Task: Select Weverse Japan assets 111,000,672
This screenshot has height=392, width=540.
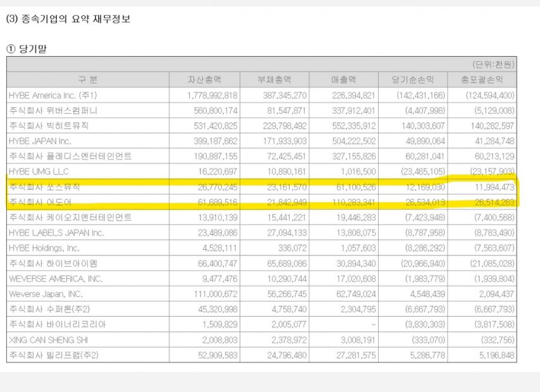Action: pos(216,294)
